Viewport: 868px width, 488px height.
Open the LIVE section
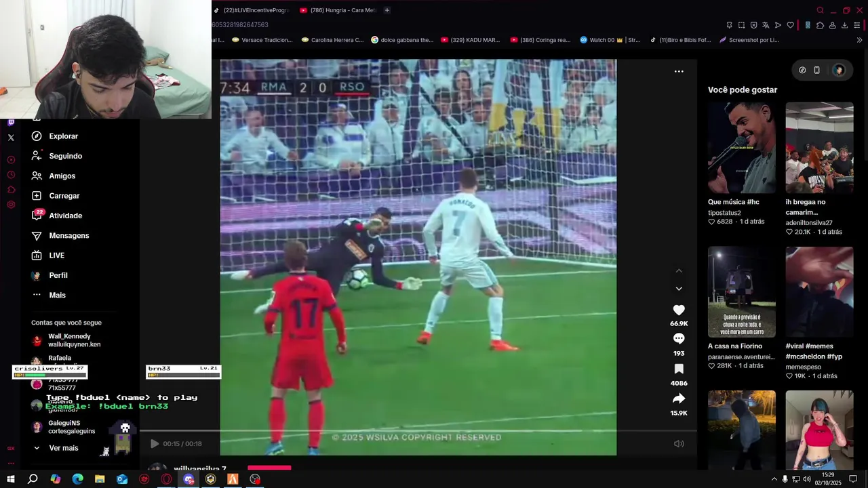pos(48,256)
